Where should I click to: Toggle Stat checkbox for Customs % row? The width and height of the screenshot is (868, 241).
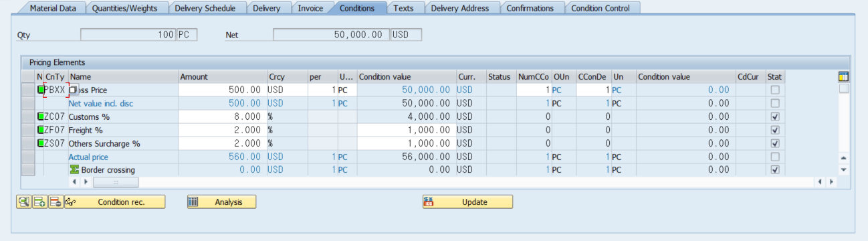coord(775,116)
